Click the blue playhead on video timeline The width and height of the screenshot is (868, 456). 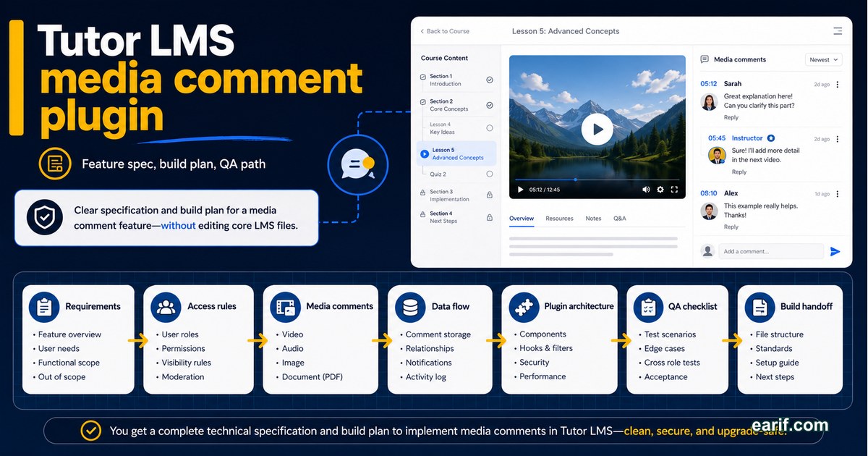click(576, 179)
